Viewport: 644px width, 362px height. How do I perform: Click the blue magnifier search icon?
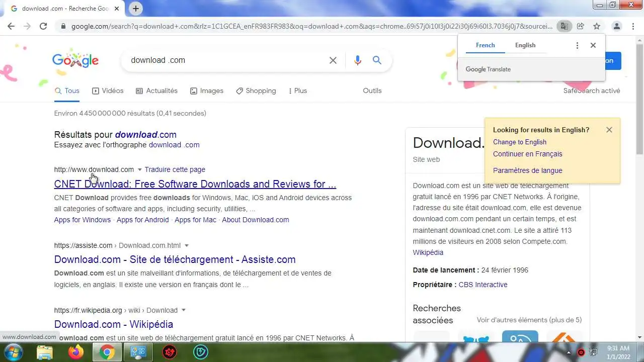[x=377, y=60]
